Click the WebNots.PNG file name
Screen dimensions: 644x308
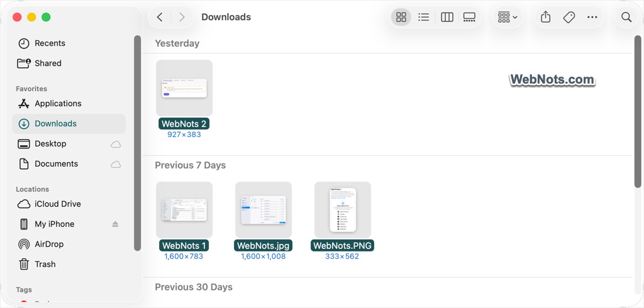[343, 246]
